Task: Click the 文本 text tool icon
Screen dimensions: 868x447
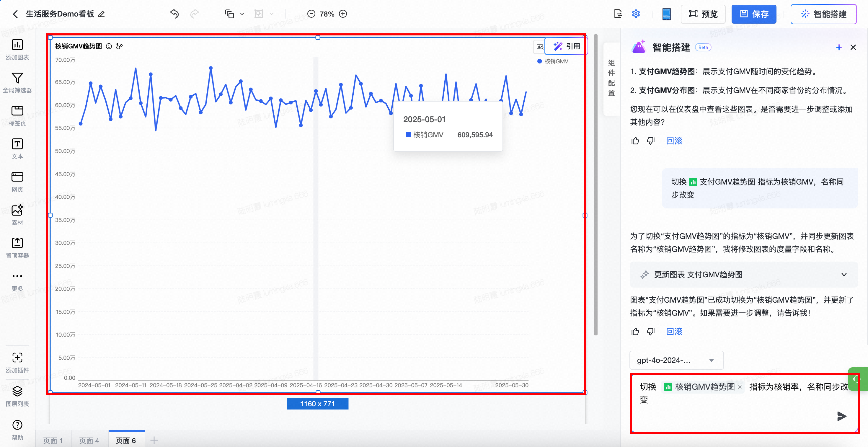Action: pos(17,144)
